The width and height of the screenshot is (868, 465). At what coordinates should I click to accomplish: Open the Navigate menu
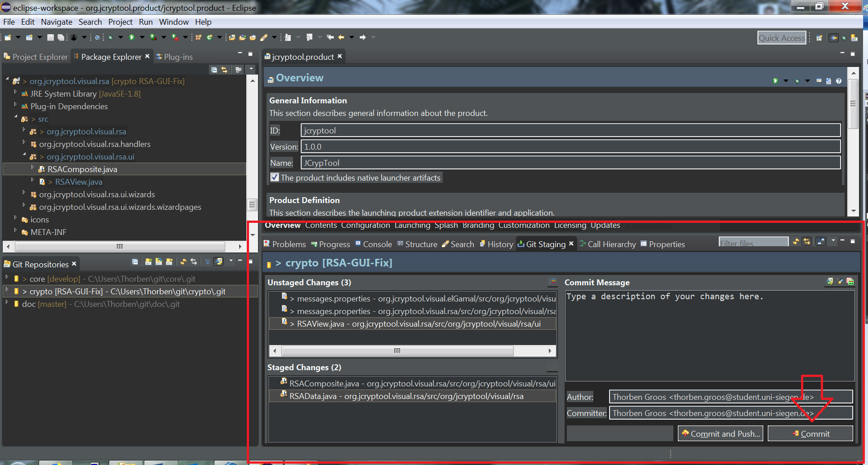(56, 22)
